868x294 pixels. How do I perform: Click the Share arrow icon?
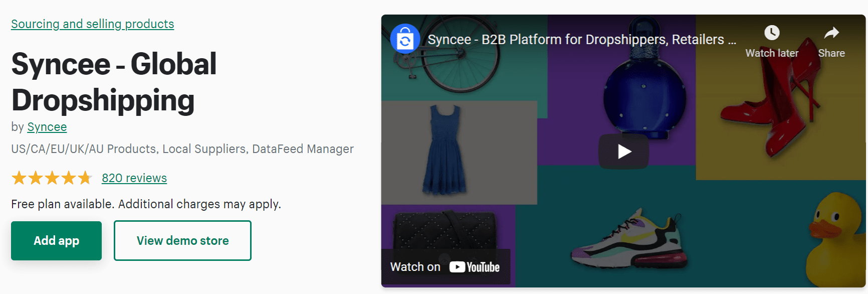[x=831, y=33]
